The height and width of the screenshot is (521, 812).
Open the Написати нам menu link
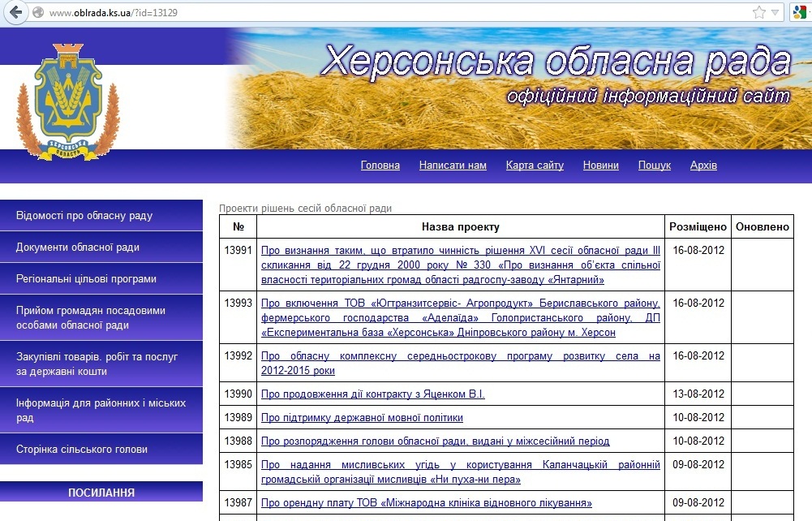453,166
